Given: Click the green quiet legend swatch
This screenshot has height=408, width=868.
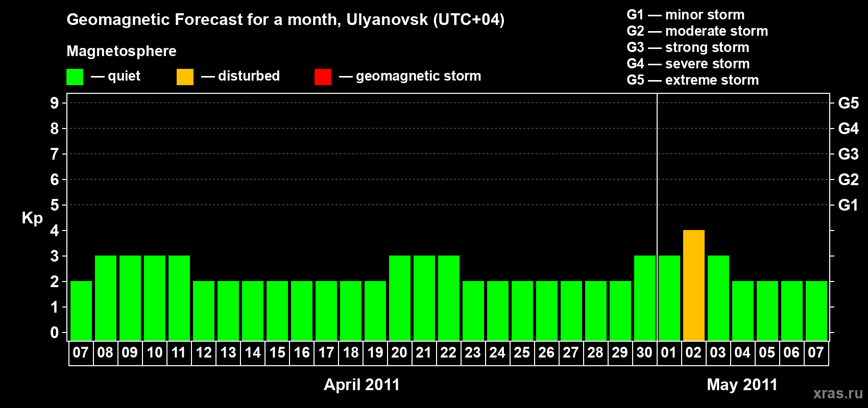Looking at the screenshot, I should 75,77.
